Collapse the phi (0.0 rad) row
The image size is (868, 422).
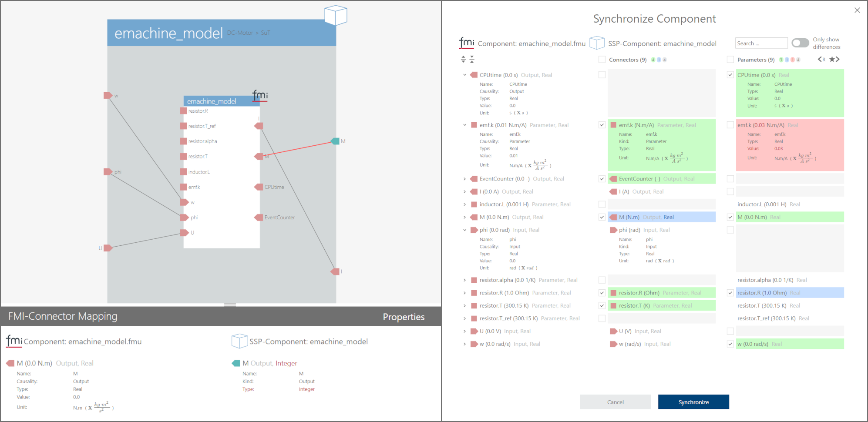[x=464, y=230]
